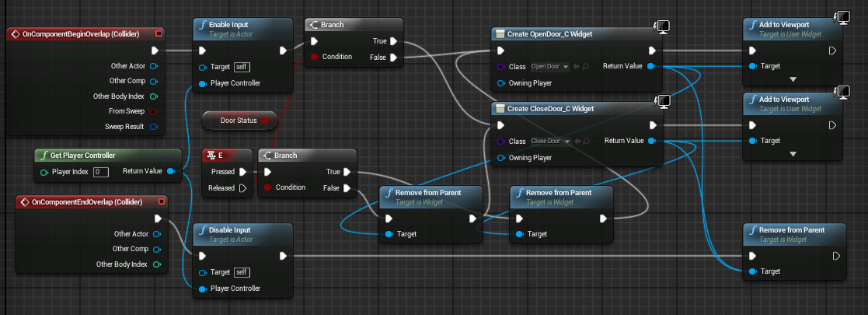Image resolution: width=868 pixels, height=315 pixels.
Task: Click the Player Index value field
Action: point(100,172)
